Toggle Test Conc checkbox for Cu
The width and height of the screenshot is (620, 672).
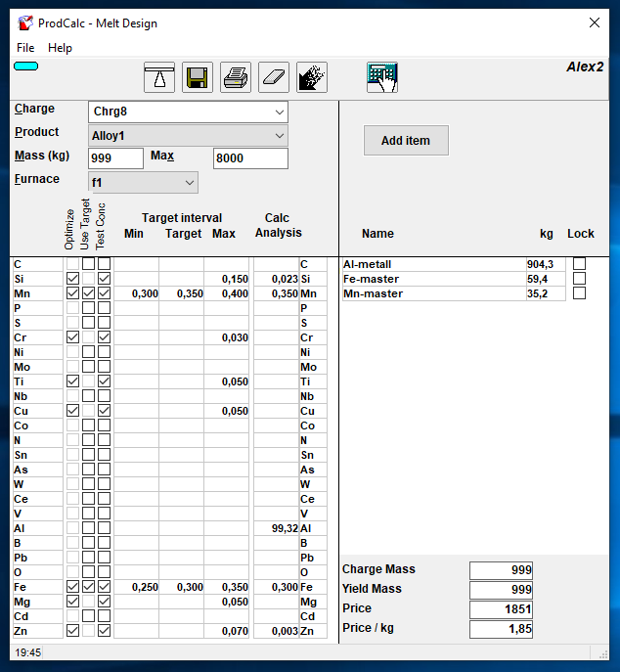(104, 411)
